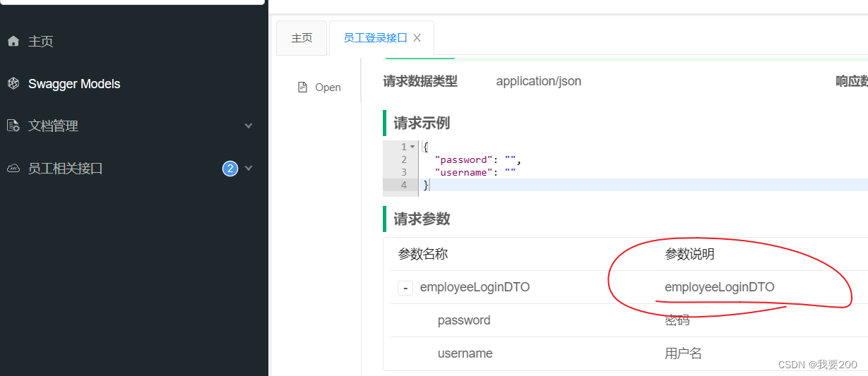Click the 员工相关接口 cloud icon
The width and height of the screenshot is (868, 376).
pyautogui.click(x=13, y=169)
